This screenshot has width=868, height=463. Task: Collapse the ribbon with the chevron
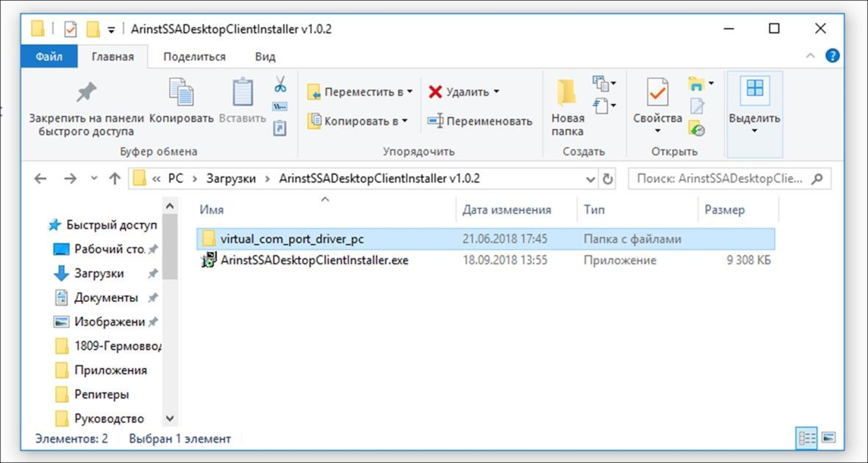coord(810,56)
